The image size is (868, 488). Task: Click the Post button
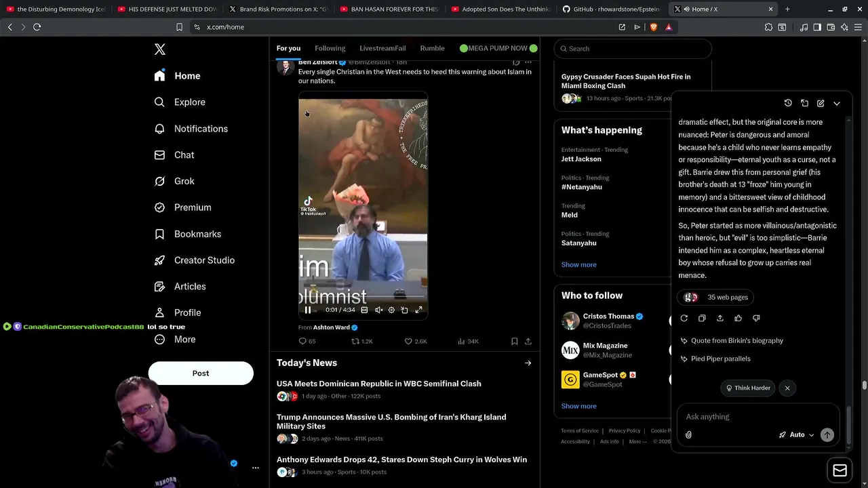tap(201, 373)
